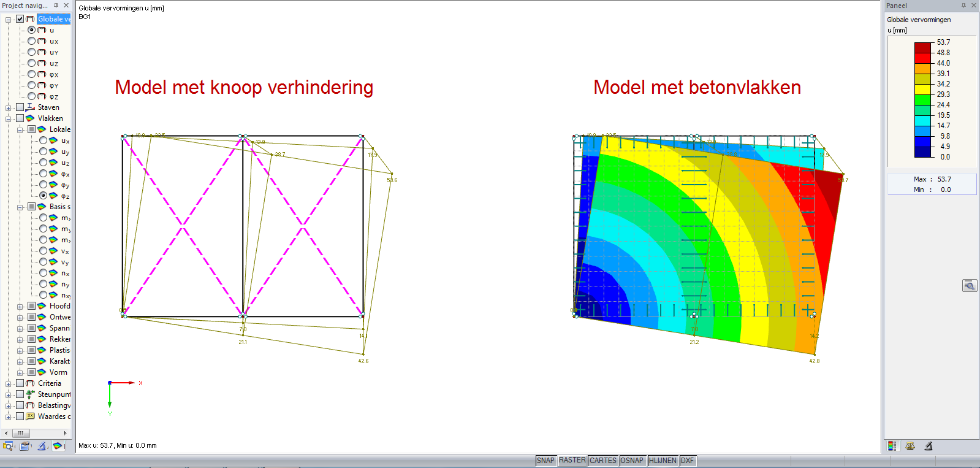The image size is (980, 468).
Task: Open the Results navigator tab icon
Action: click(x=58, y=446)
